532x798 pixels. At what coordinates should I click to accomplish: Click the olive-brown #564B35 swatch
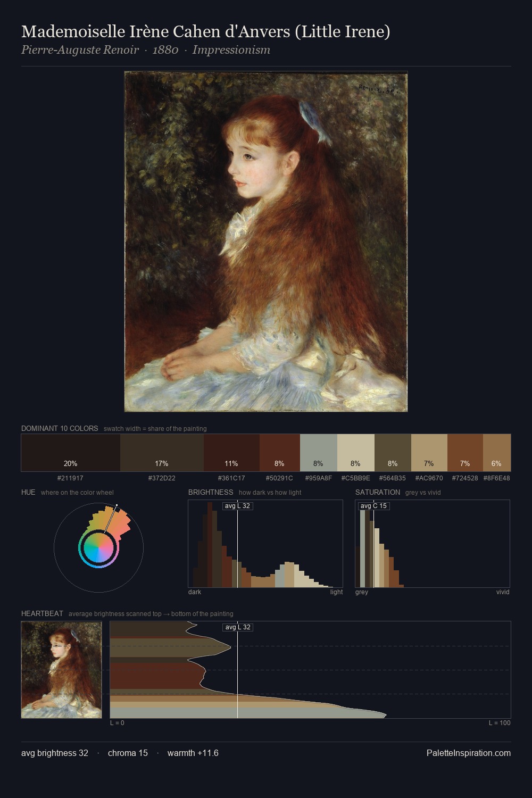tap(393, 453)
